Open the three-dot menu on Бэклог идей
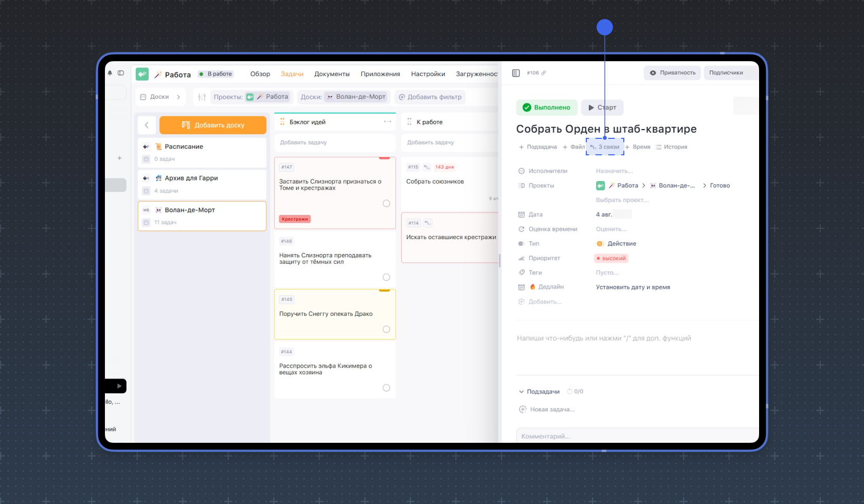Screen dimensions: 864x504 pyautogui.click(x=387, y=122)
